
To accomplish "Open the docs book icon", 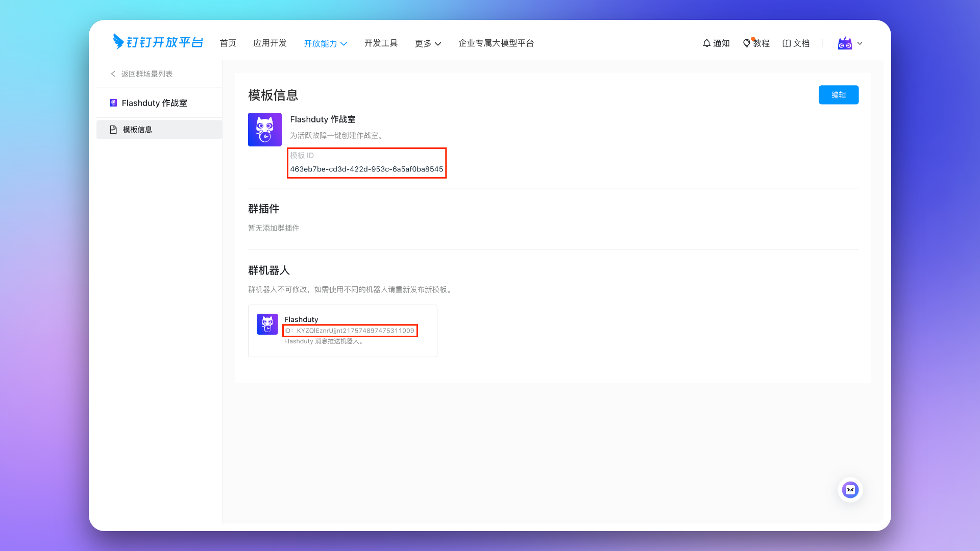I will coord(787,43).
